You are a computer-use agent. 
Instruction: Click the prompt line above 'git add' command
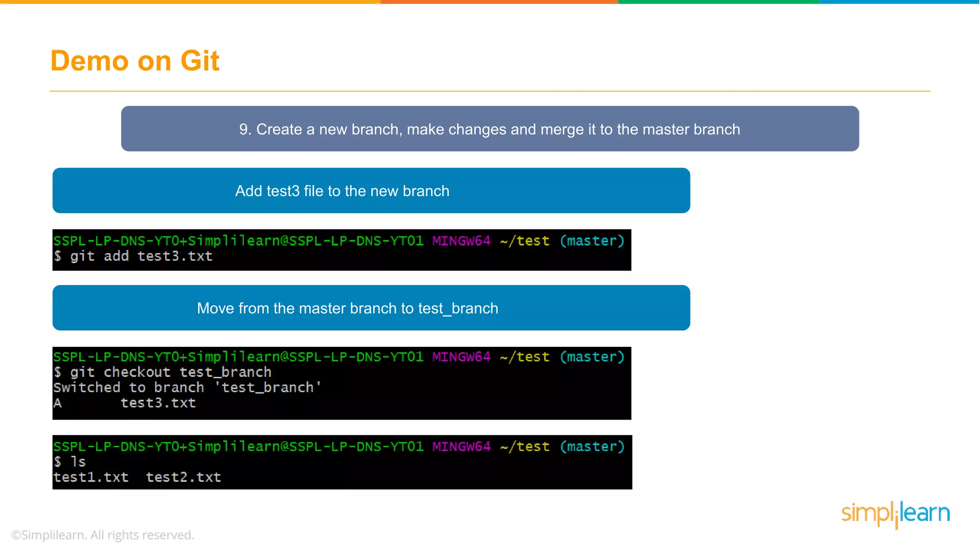pyautogui.click(x=339, y=241)
